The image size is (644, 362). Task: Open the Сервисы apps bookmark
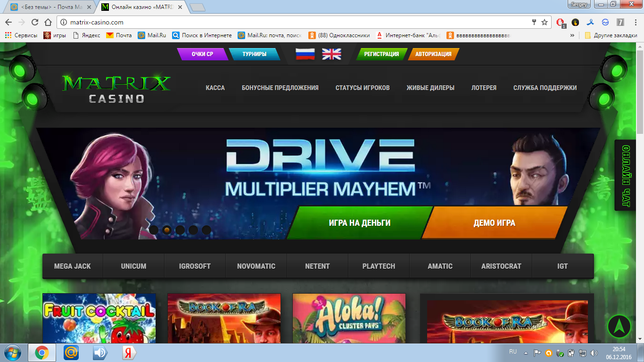coord(21,35)
